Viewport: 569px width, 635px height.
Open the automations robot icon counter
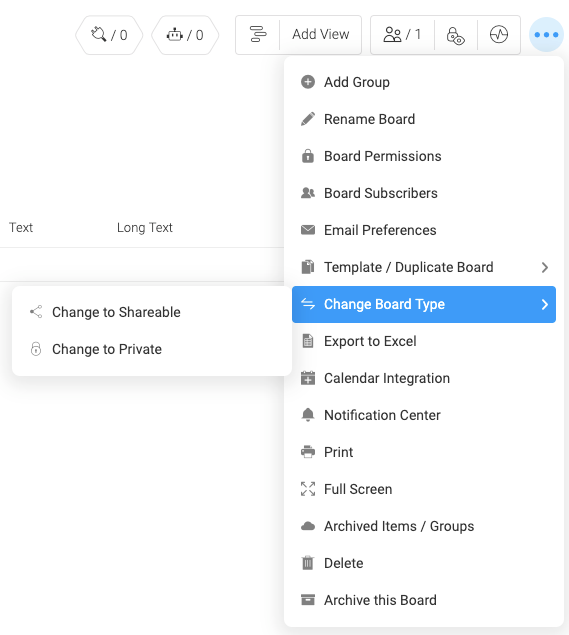[x=185, y=35]
